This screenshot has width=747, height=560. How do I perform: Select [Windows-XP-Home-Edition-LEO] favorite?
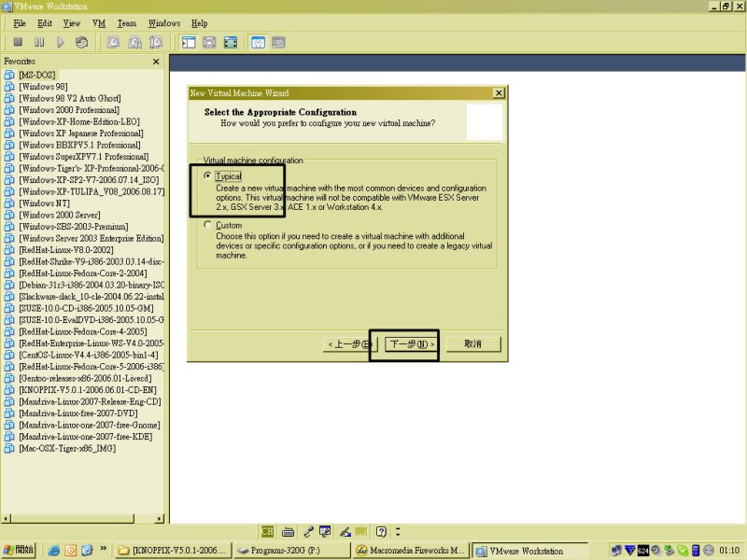click(79, 121)
